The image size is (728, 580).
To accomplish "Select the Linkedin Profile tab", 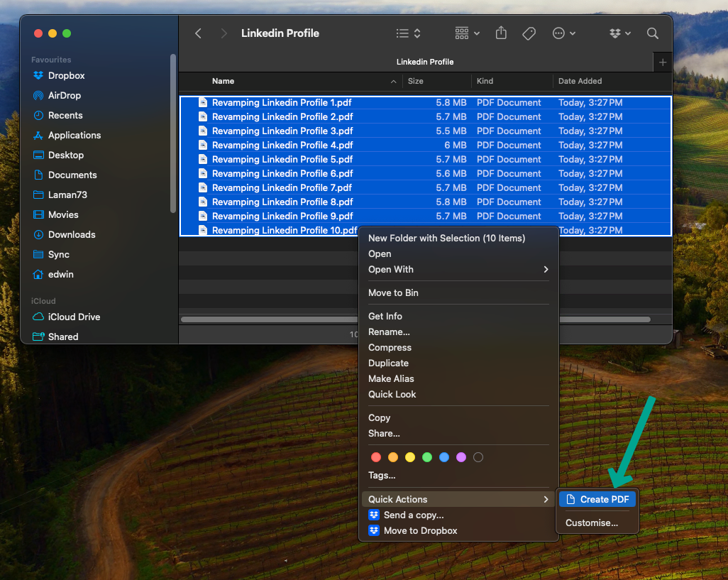I will [x=425, y=62].
